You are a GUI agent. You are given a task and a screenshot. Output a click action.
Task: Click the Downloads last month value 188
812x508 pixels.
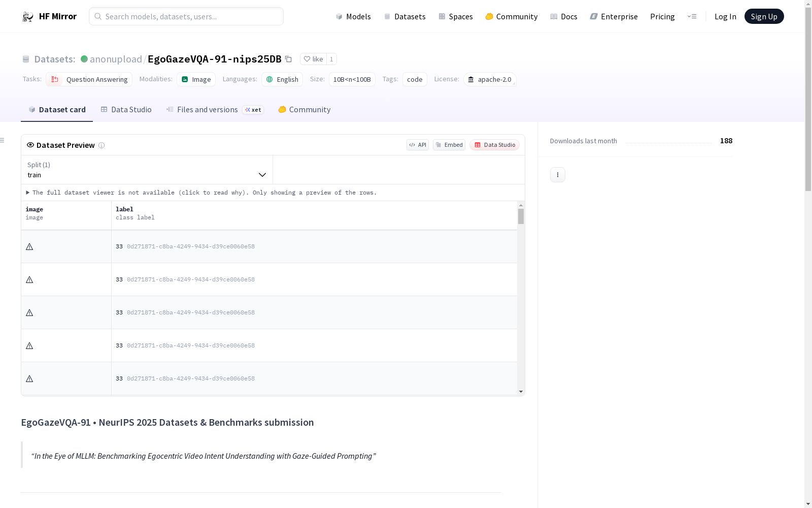point(726,141)
